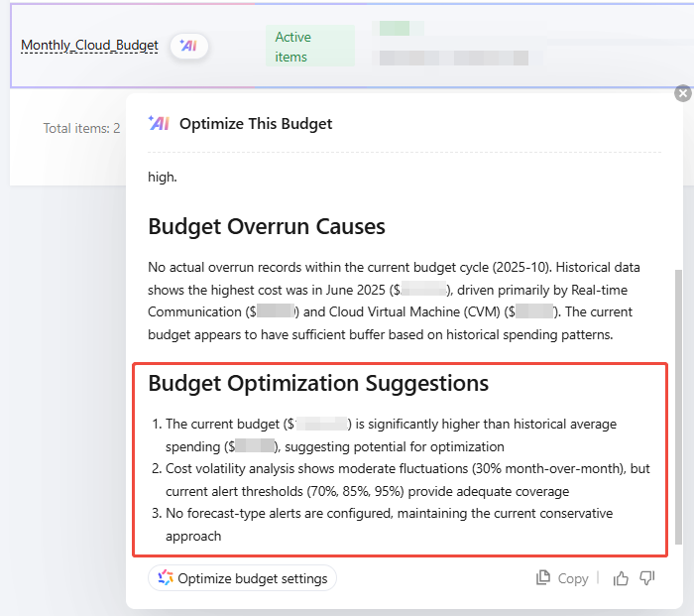Give the AI response a thumbs down
The height and width of the screenshot is (616, 694).
pyautogui.click(x=646, y=578)
